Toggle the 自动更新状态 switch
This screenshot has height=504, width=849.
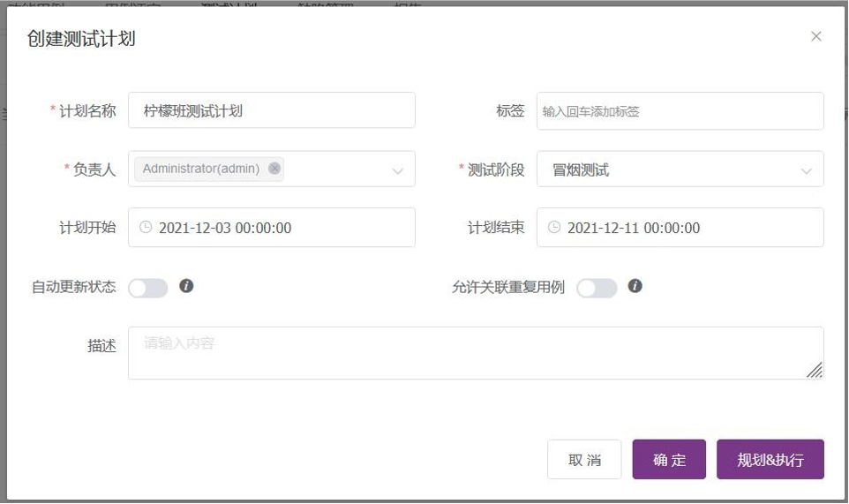(147, 288)
